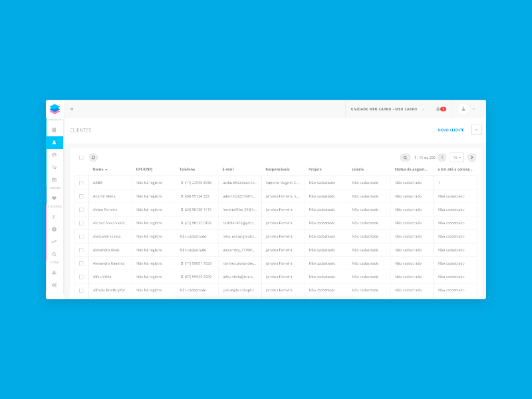532x399 pixels.
Task: Click the Novo Cliente link
Action: [x=450, y=130]
